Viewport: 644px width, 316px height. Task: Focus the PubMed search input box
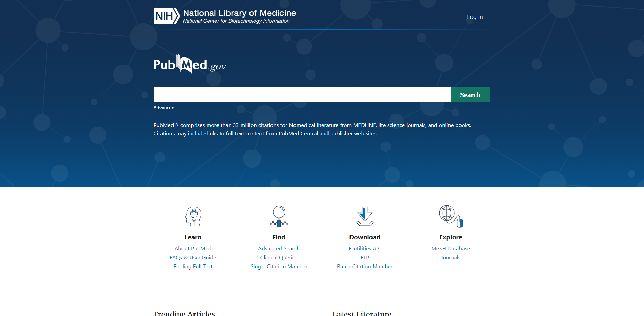point(302,95)
